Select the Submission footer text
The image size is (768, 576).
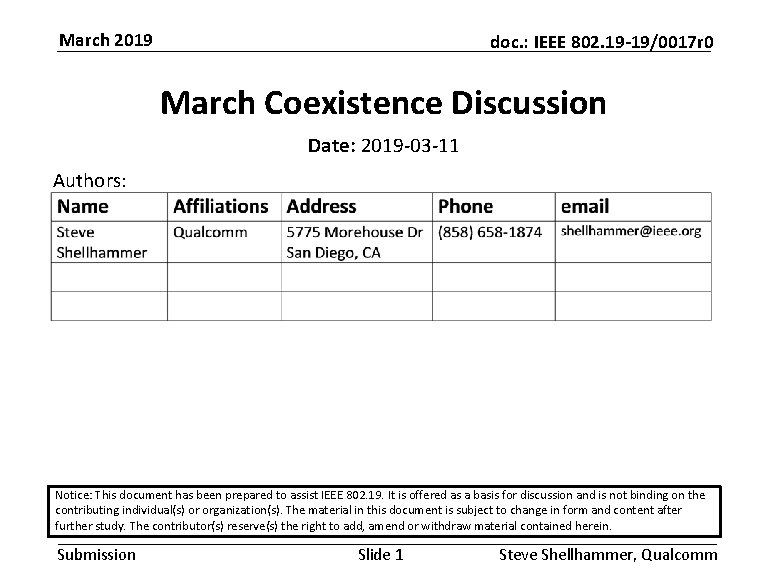click(96, 555)
